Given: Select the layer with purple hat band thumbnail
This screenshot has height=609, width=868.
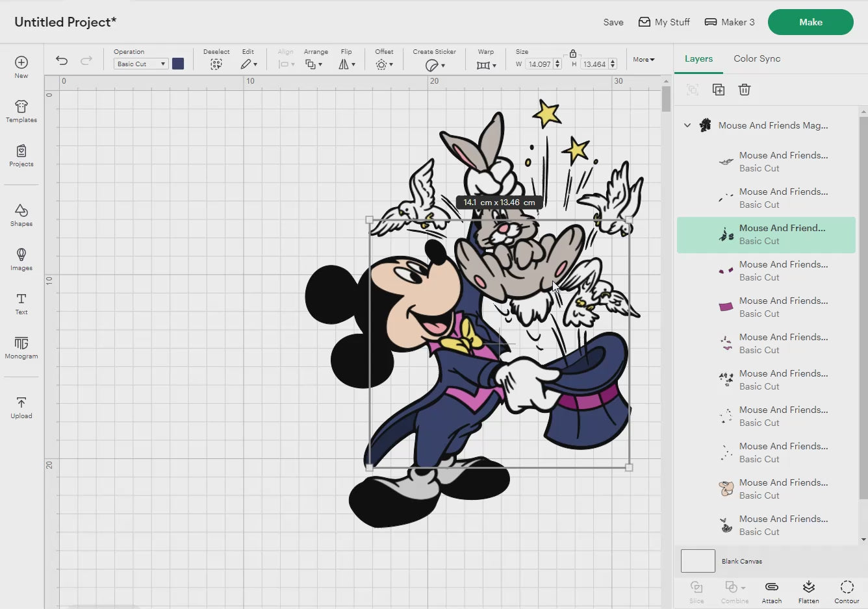Looking at the screenshot, I should pos(766,307).
